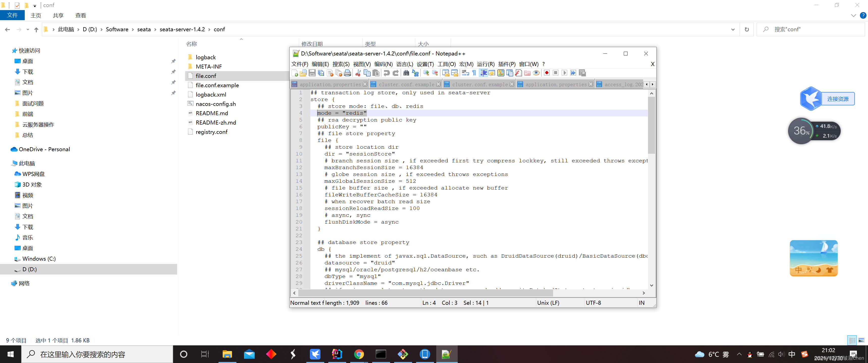This screenshot has height=363, width=868.
Task: Navigate to seata in breadcrumb path
Action: [144, 30]
